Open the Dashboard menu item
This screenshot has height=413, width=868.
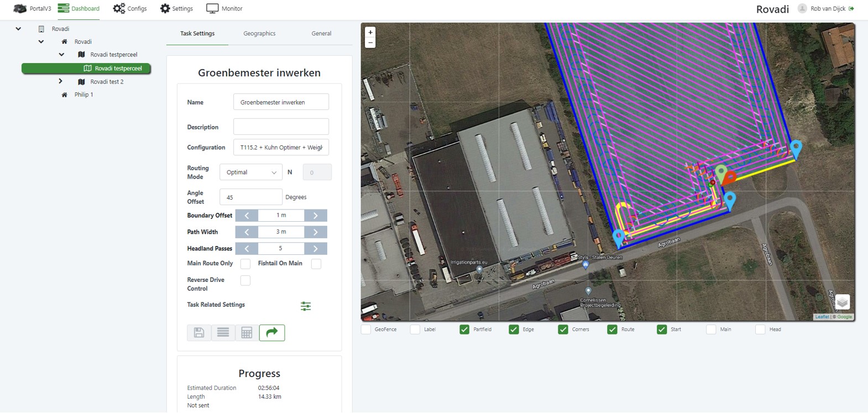click(79, 8)
